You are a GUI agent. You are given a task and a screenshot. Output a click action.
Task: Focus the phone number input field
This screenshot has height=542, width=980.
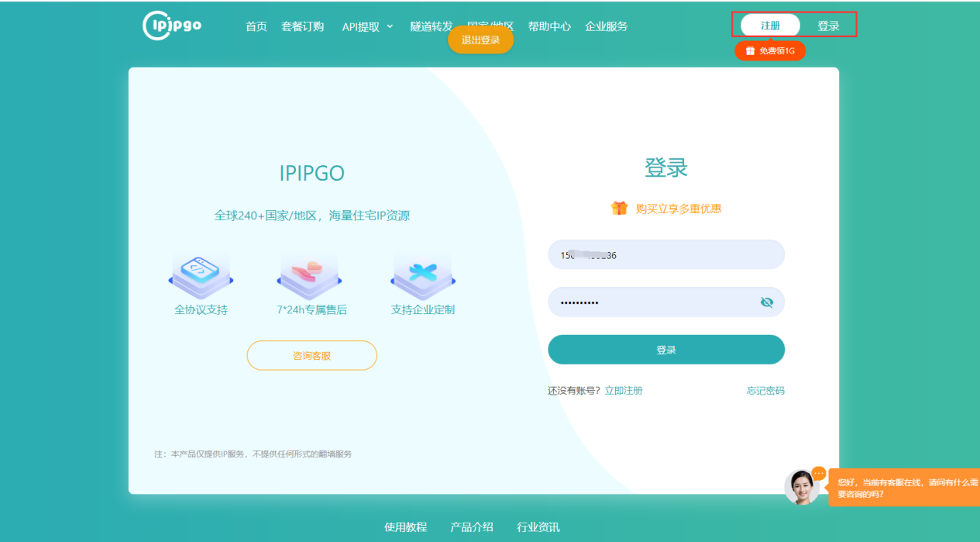tap(666, 255)
